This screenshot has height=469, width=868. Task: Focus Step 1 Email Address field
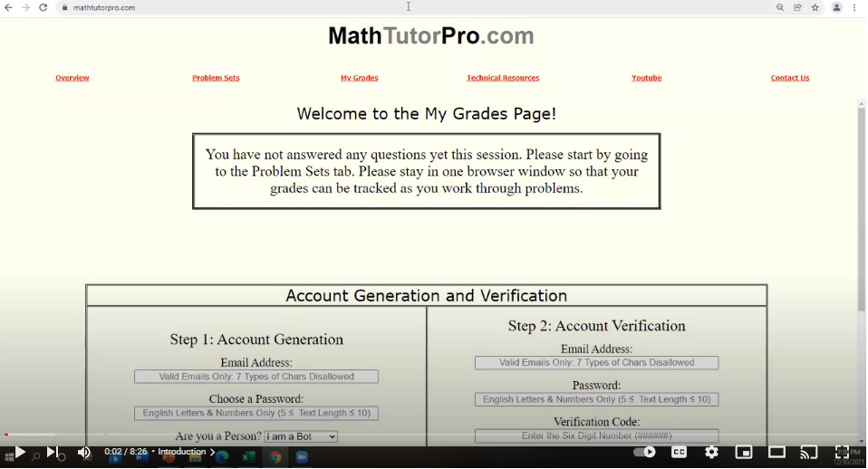pyautogui.click(x=256, y=377)
